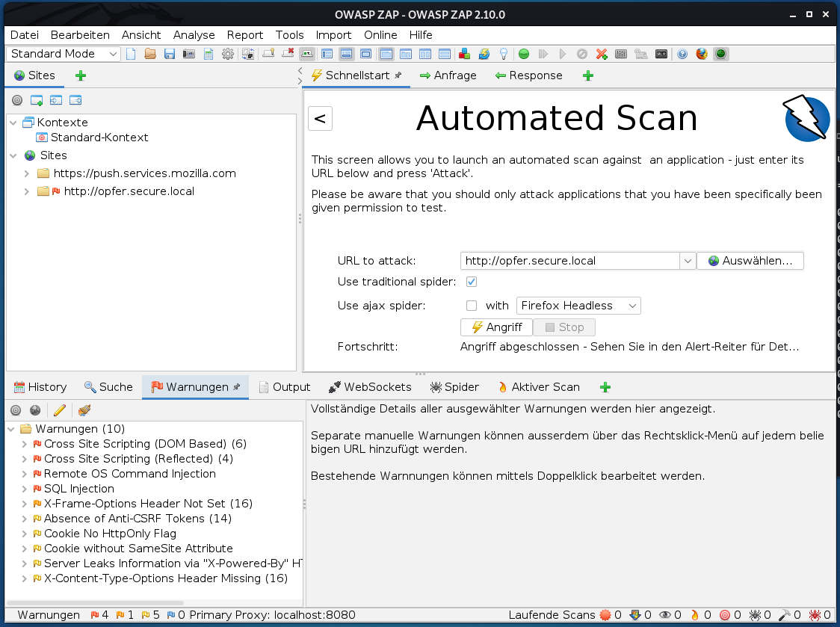Click the help question mark icon
840x627 pixels.
tap(682, 54)
